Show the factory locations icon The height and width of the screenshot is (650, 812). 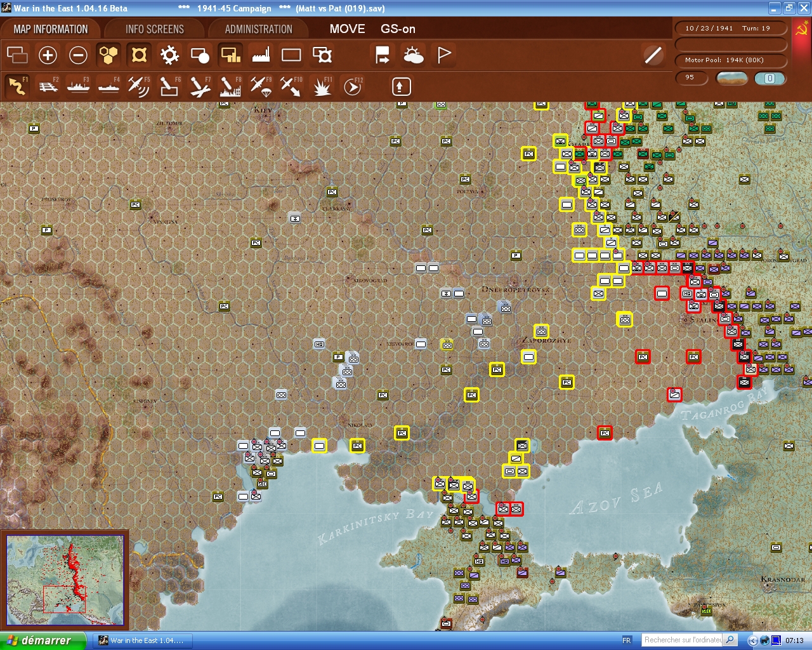(x=261, y=55)
